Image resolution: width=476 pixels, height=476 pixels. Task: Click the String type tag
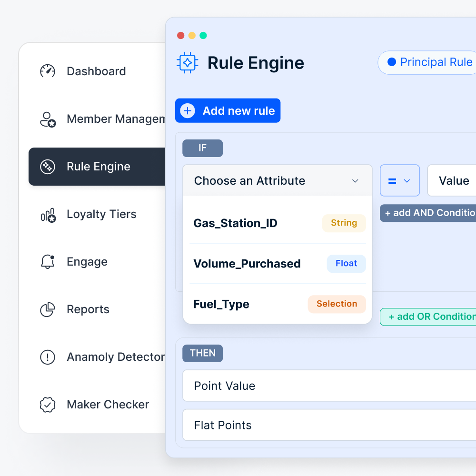pos(344,223)
